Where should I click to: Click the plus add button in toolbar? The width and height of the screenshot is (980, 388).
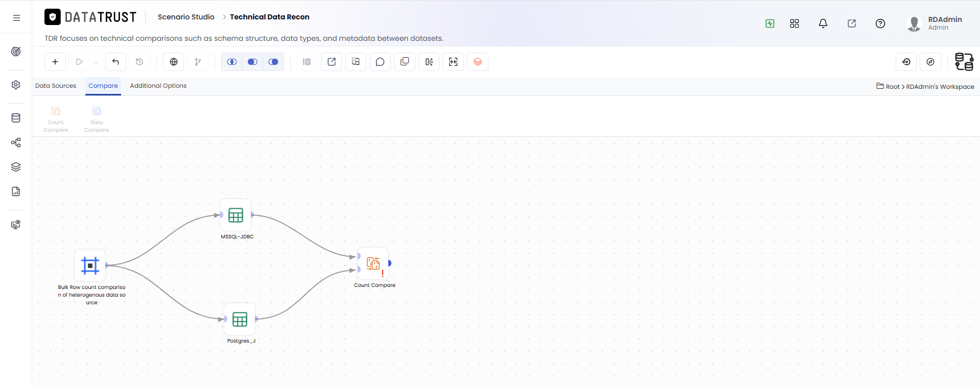55,62
